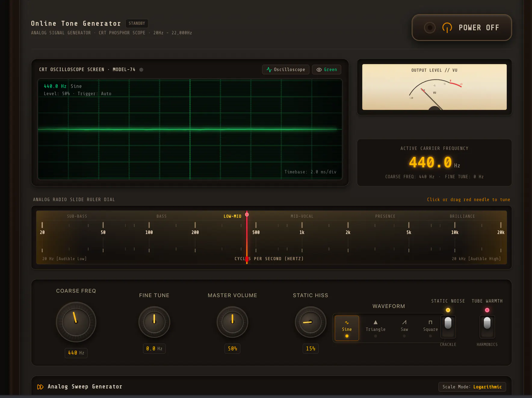
Task: Click the Coarse Freq knob
Action: point(76,322)
